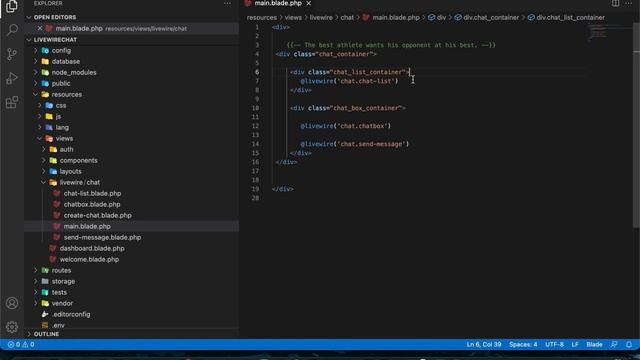The height and width of the screenshot is (360, 640).
Task: Open send-message.blade.php file
Action: click(x=102, y=238)
